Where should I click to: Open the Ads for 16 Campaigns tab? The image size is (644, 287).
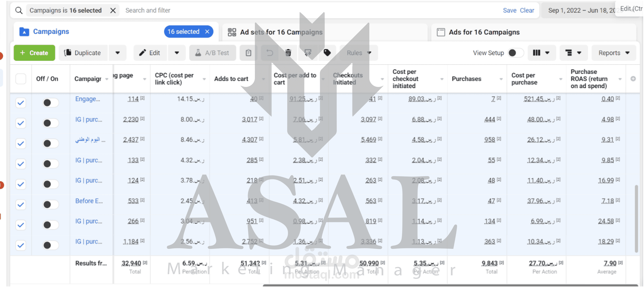tap(484, 32)
